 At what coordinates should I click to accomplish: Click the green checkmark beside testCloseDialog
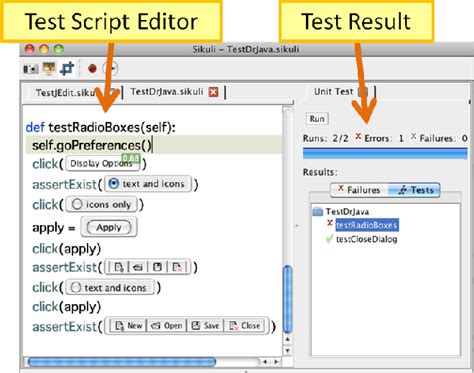329,239
